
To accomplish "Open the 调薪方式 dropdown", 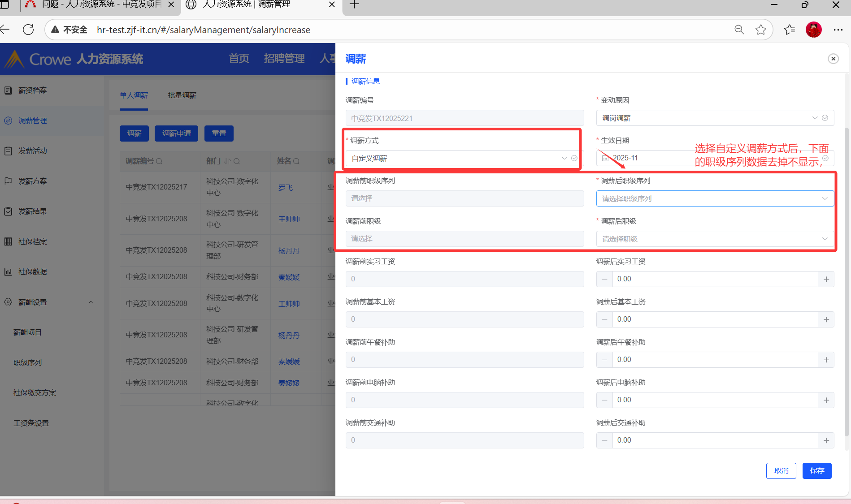I will pos(465,158).
